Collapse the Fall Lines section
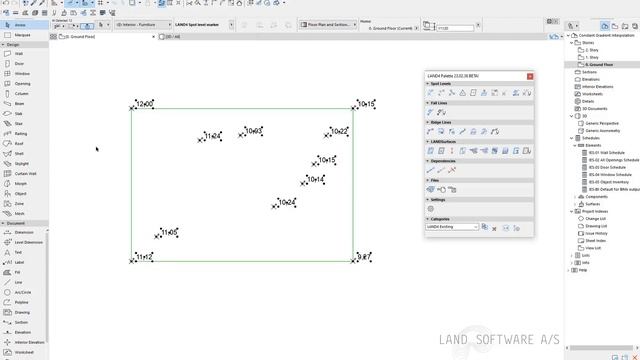The image size is (640, 360). 428,103
